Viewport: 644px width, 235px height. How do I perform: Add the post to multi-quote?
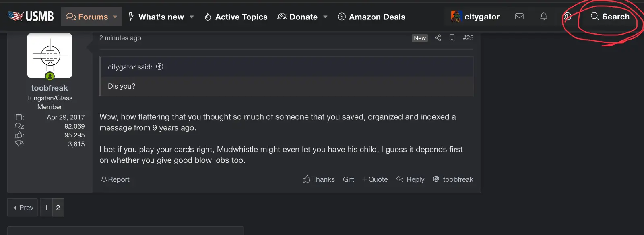pyautogui.click(x=375, y=179)
